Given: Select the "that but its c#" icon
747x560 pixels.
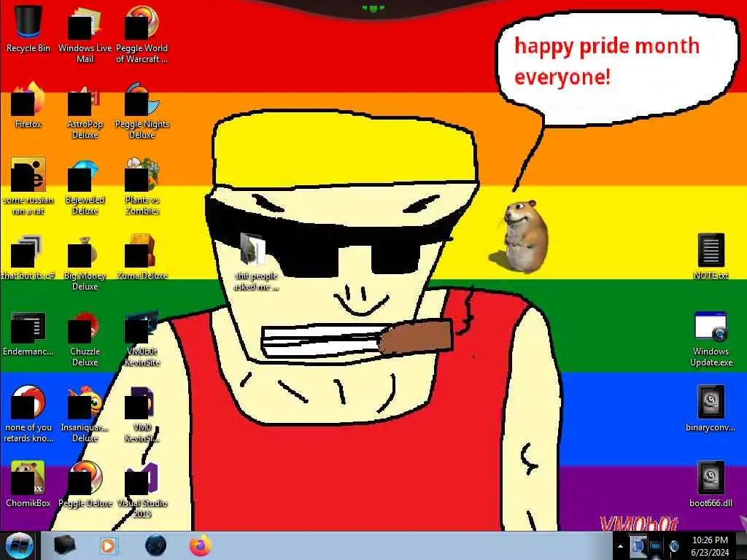Looking at the screenshot, I should pyautogui.click(x=28, y=257).
